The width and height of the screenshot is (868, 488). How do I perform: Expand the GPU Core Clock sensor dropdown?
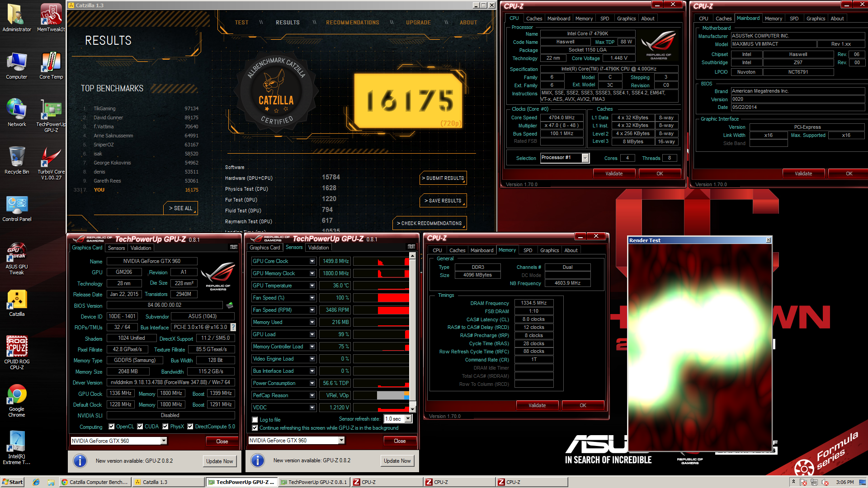click(x=312, y=261)
